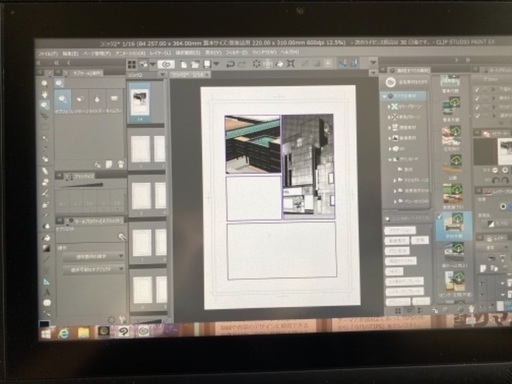Screen dimensions: 512x384
Task: Click the Fill paint-bucket command bar icon
Action: click(x=279, y=63)
